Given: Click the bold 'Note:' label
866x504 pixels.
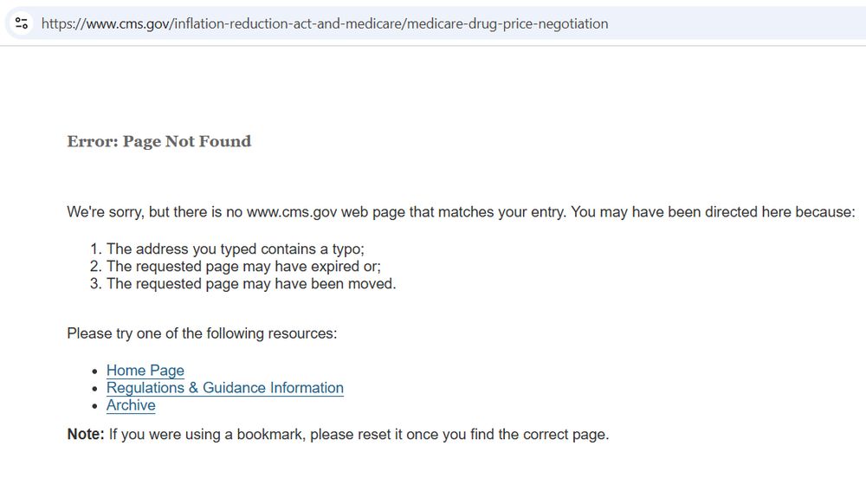Looking at the screenshot, I should click(x=86, y=435).
